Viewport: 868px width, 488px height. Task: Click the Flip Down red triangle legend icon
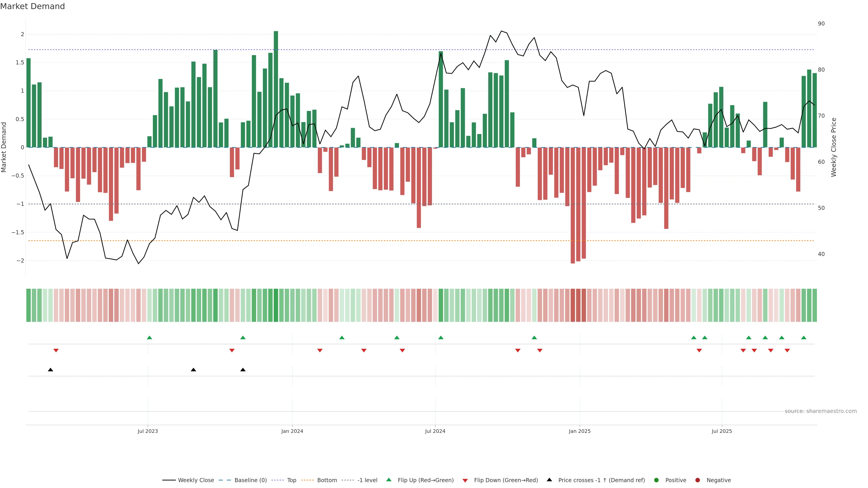(x=465, y=481)
